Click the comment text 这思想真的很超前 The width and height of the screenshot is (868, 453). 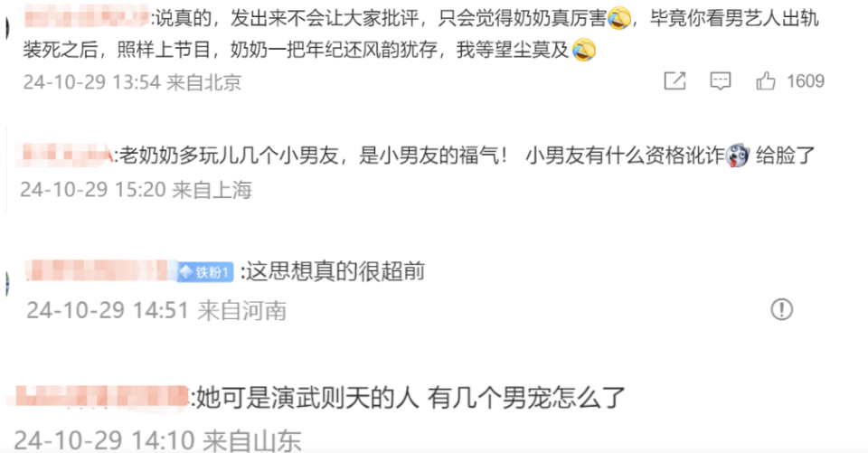335,271
